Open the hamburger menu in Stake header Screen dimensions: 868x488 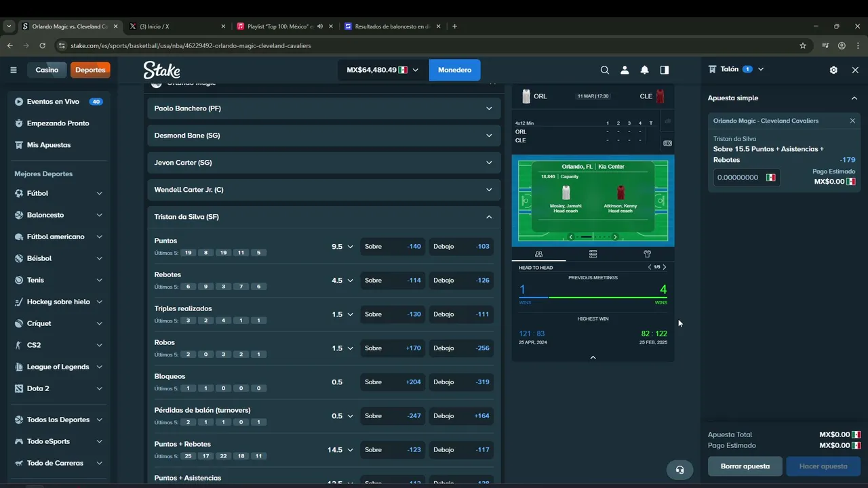coord(14,70)
